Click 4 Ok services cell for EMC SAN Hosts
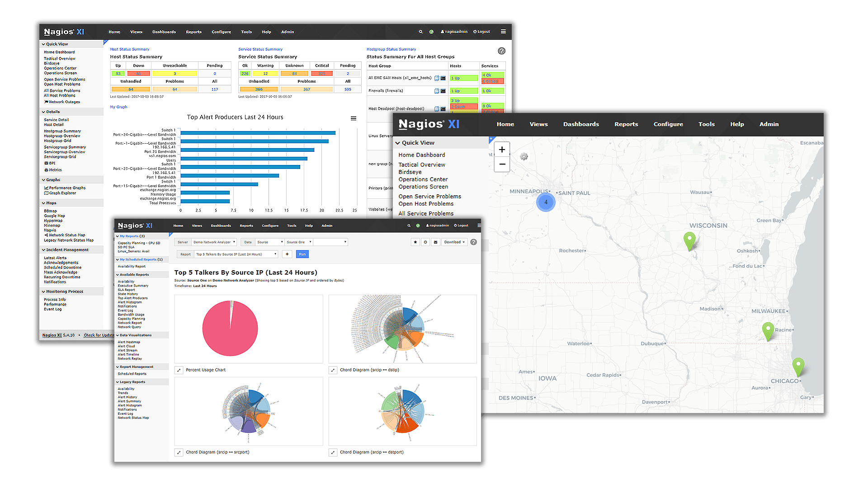868x488 pixels. 493,75
